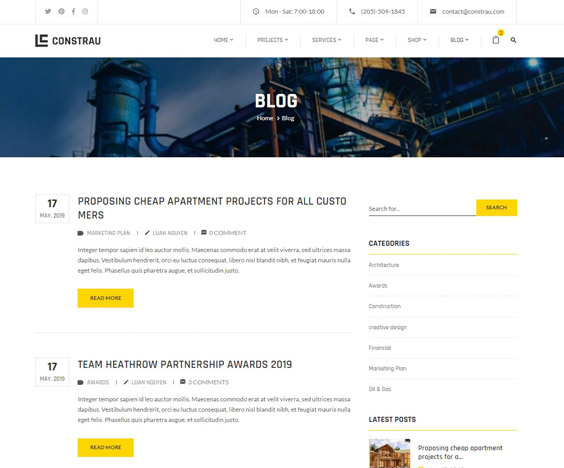
Task: Click Read More under Team Heathrow post
Action: point(105,447)
